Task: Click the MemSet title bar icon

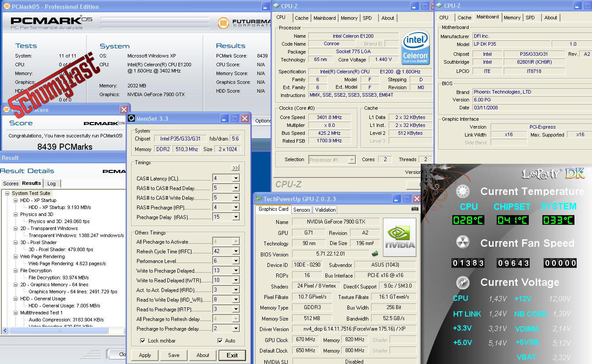Action: click(131, 118)
